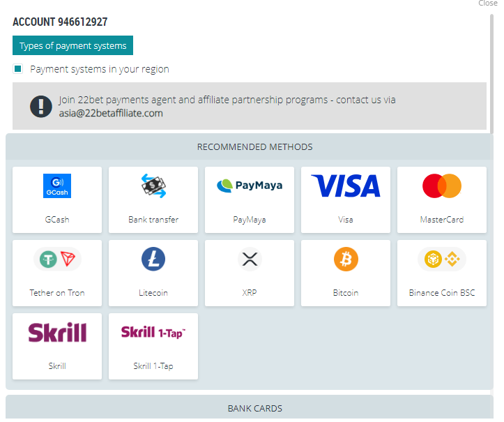Select the Skrill 1-Tap logo
Image resolution: width=504 pixels, height=422 pixels.
tap(153, 333)
